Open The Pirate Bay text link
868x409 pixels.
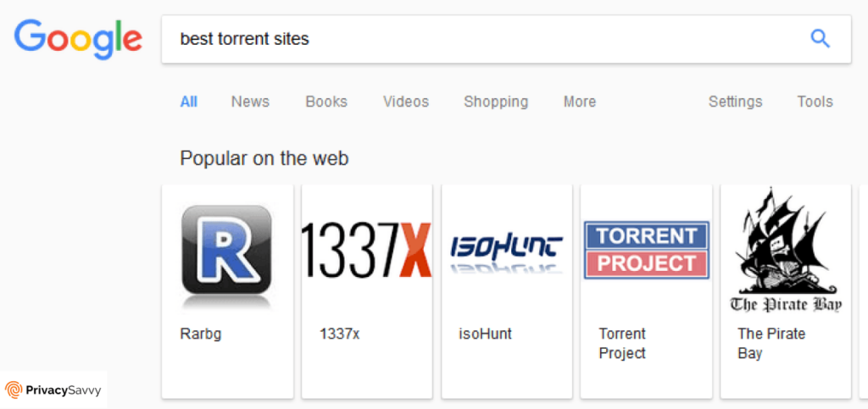[771, 343]
